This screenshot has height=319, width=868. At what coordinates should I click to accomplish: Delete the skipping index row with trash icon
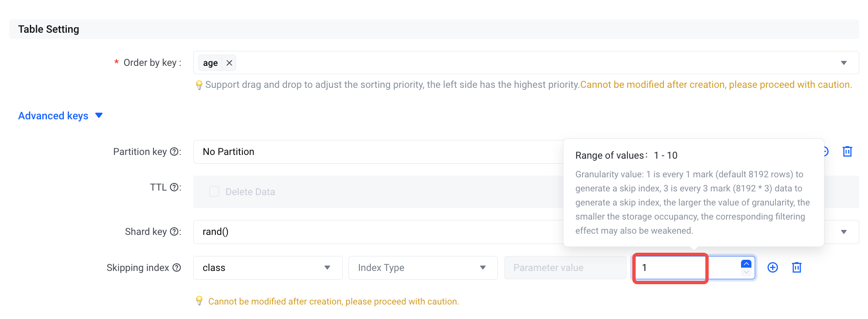tap(797, 268)
